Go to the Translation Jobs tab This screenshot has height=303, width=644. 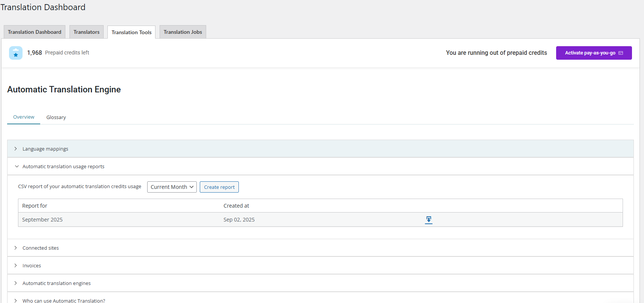pos(183,32)
